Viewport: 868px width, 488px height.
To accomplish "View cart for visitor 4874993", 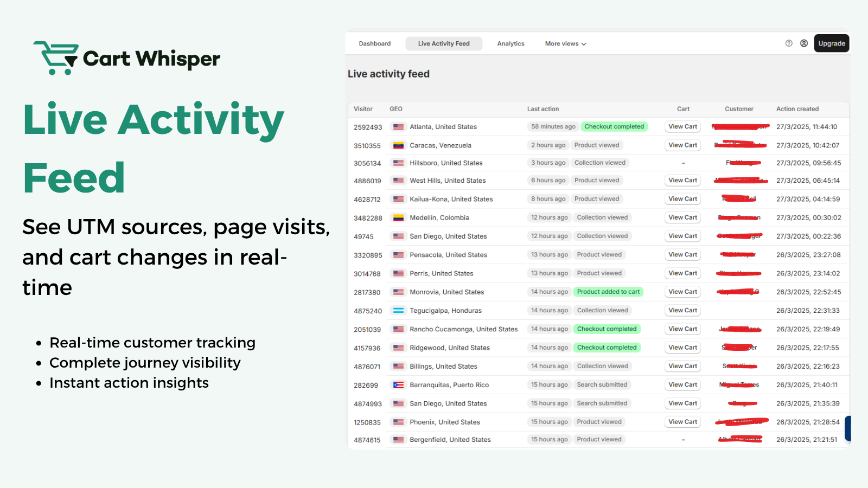I will tap(683, 403).
